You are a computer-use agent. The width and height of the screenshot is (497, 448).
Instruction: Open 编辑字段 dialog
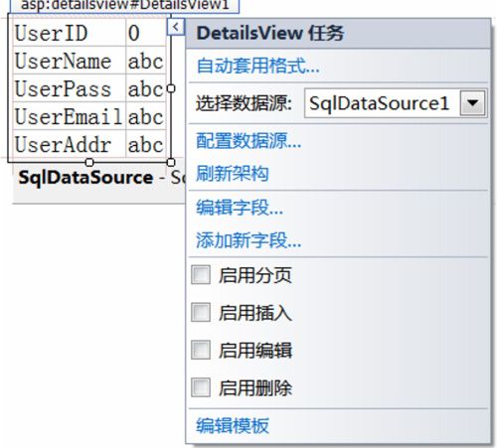(240, 208)
